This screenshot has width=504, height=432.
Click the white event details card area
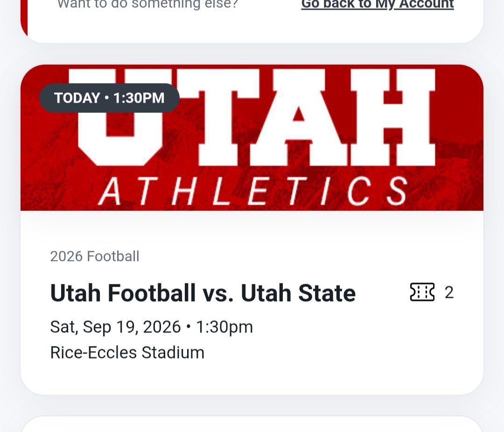tap(252, 302)
